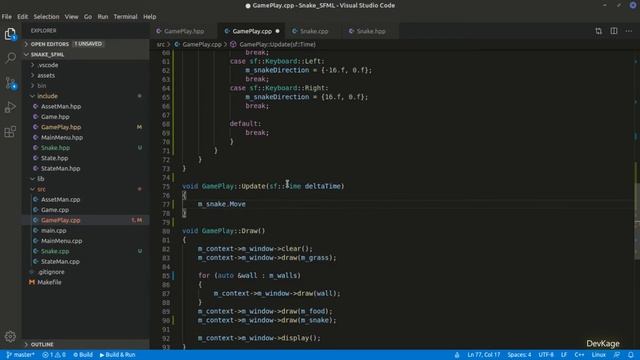
Task: Click GamePlay.cpp in the breadcrumb
Action: point(202,44)
